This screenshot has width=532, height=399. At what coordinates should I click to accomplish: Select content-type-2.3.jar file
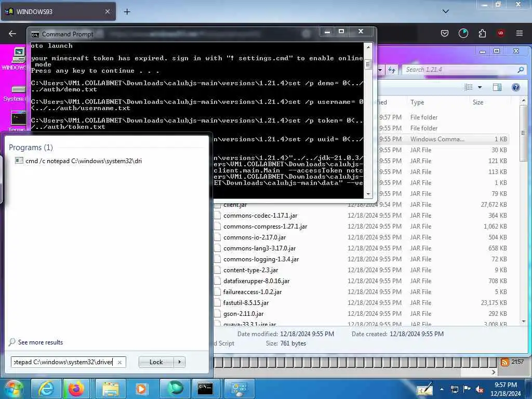(x=250, y=270)
